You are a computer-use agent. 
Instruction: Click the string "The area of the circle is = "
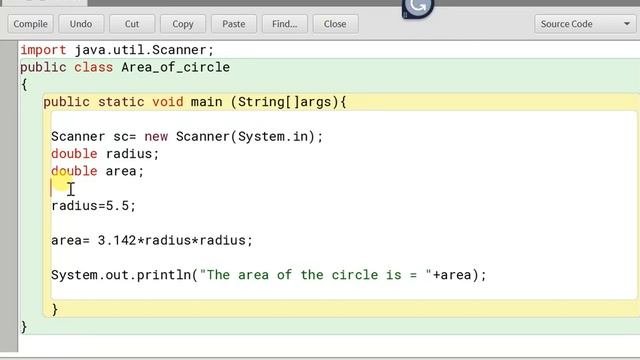pyautogui.click(x=316, y=275)
